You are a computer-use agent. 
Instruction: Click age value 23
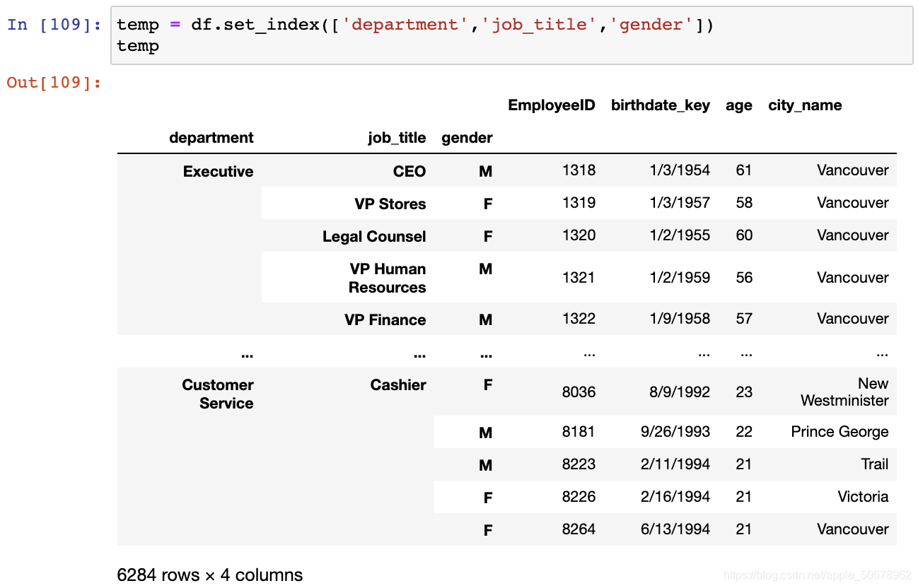pyautogui.click(x=744, y=392)
